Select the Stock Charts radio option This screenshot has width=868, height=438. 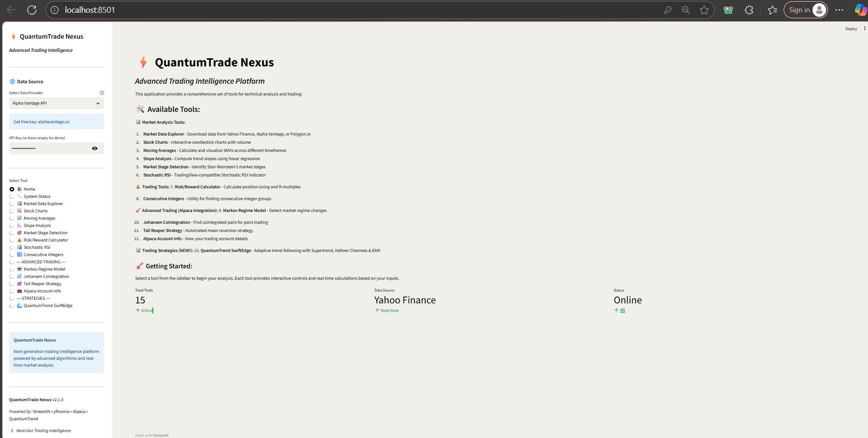click(x=12, y=211)
